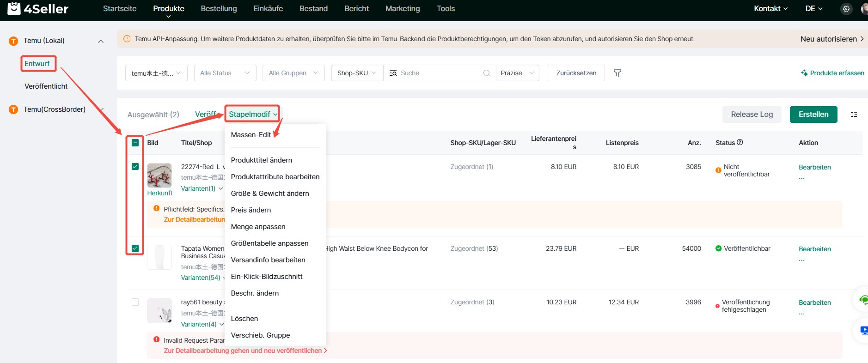Click the Erstellen button
The width and height of the screenshot is (868, 363).
point(813,115)
